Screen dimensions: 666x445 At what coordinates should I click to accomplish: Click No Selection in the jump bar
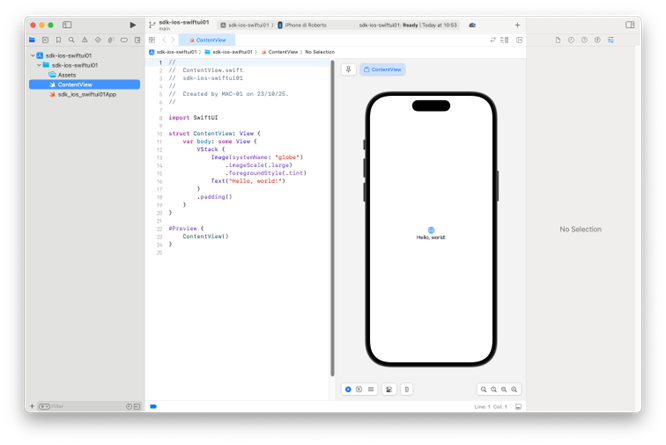point(320,52)
